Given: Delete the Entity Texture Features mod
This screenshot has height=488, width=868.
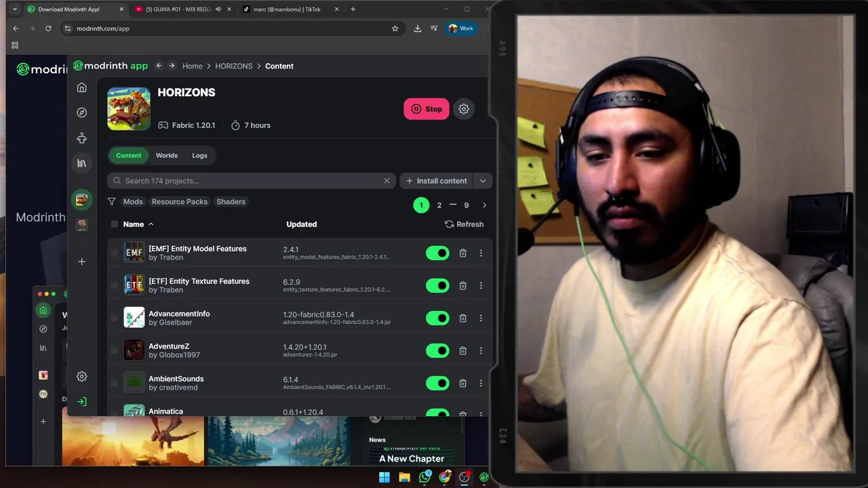Looking at the screenshot, I should [x=462, y=285].
